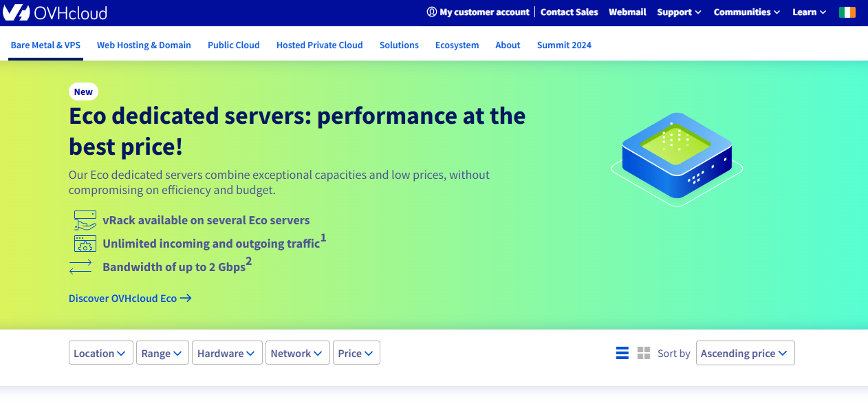
Task: Expand the Range filter
Action: tap(162, 352)
